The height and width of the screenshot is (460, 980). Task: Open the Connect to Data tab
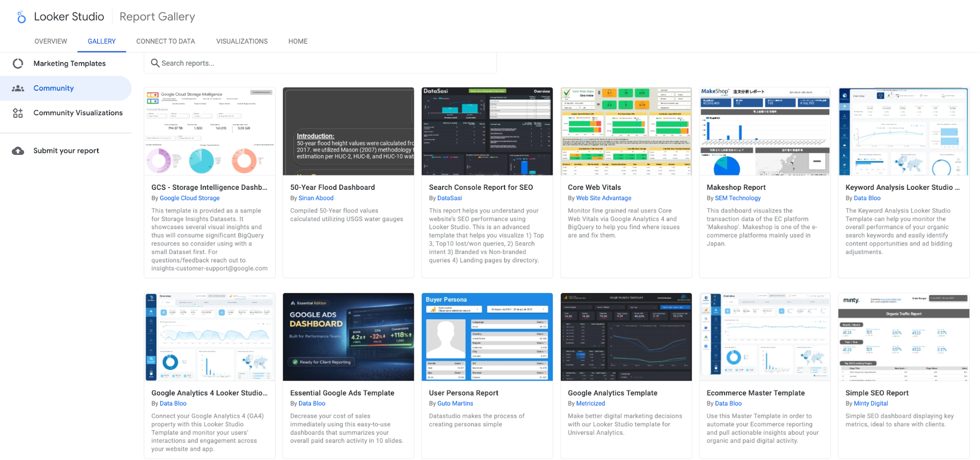(166, 41)
